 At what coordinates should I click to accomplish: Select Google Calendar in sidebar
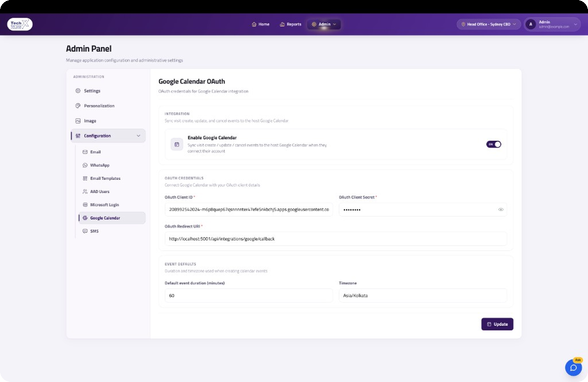(112, 218)
